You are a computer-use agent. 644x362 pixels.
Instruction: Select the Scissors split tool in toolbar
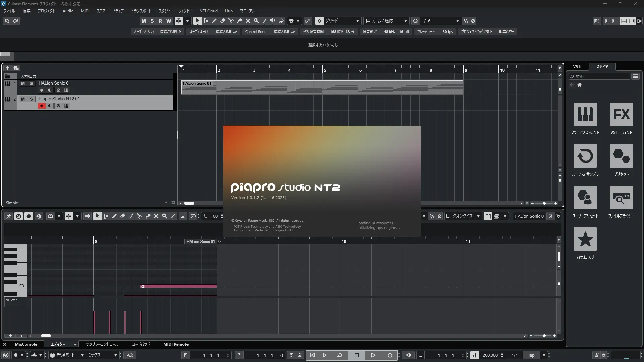click(x=231, y=21)
